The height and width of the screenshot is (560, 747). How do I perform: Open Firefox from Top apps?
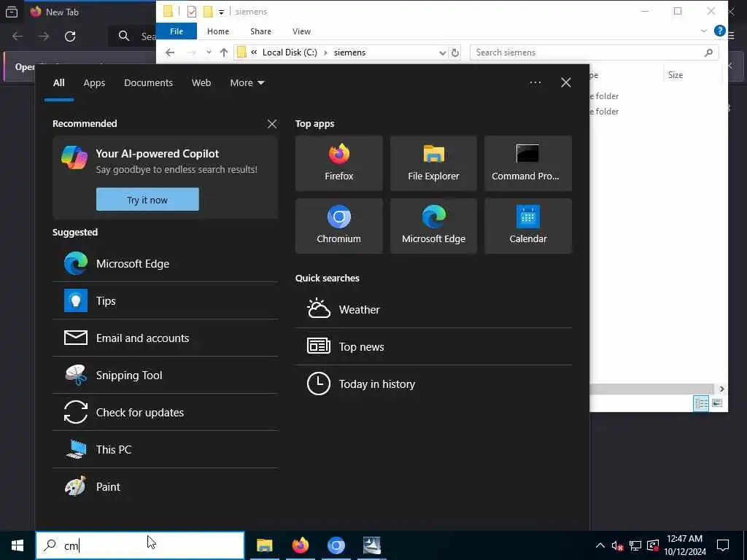tap(338, 163)
